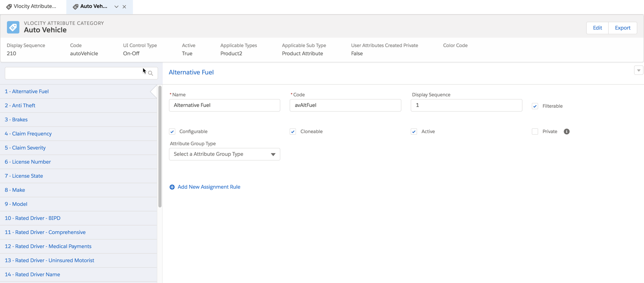Click the Code input field
This screenshot has height=283, width=644.
click(345, 105)
